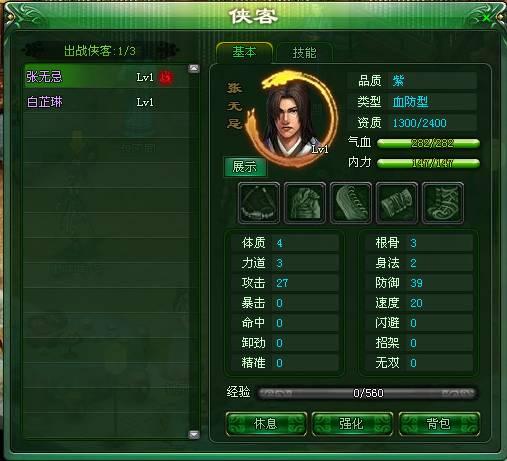This screenshot has width=507, height=461.
Task: Click the 气血 health bar
Action: point(428,143)
